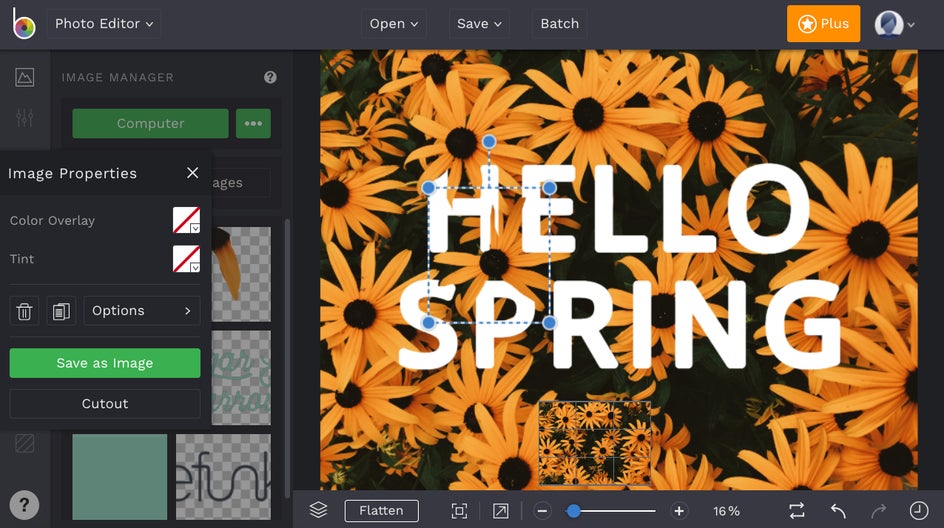The height and width of the screenshot is (528, 944).
Task: Click the orange Plus upgrade button
Action: pyautogui.click(x=823, y=23)
